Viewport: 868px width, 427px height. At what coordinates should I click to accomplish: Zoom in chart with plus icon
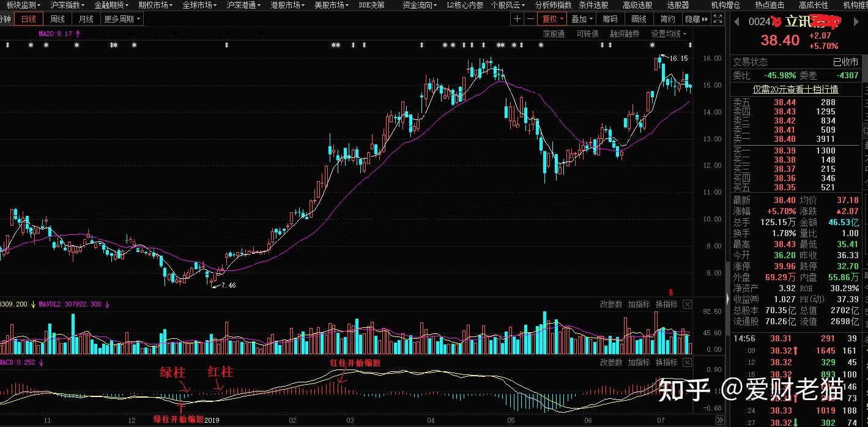(x=517, y=19)
